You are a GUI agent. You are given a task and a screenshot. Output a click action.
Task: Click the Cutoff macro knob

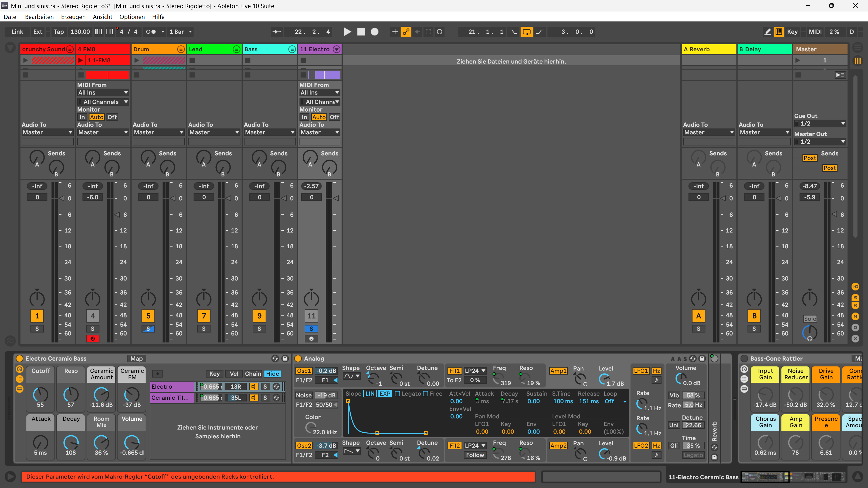[x=40, y=394]
